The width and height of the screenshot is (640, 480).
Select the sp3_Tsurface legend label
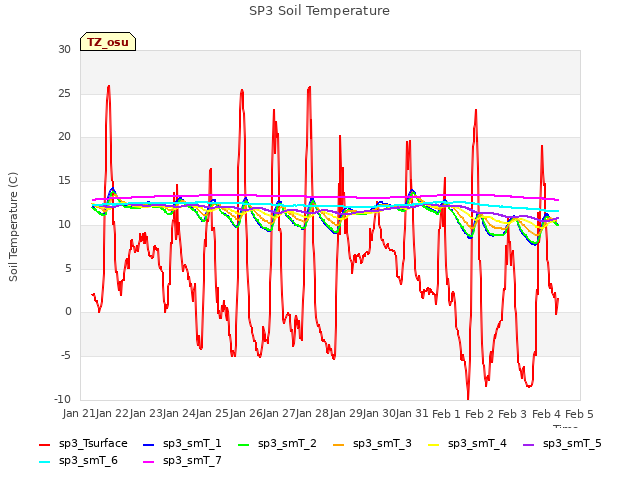tap(93, 444)
